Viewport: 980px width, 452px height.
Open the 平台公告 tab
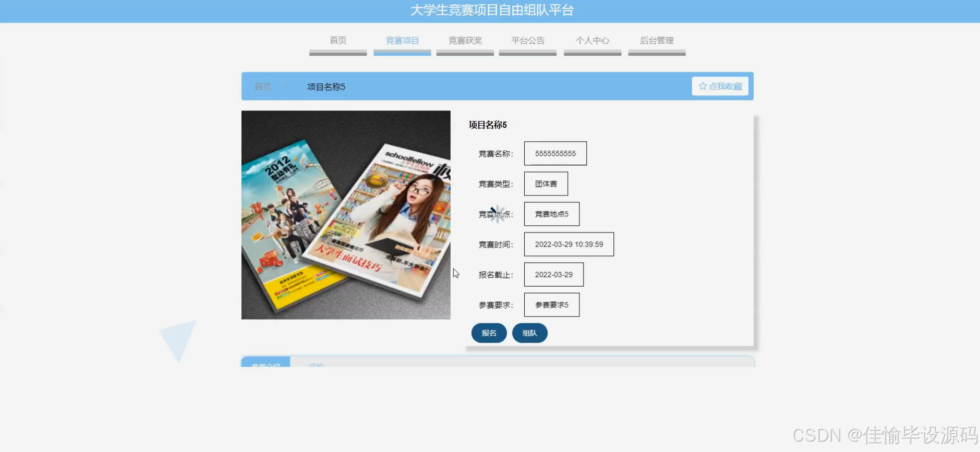528,41
